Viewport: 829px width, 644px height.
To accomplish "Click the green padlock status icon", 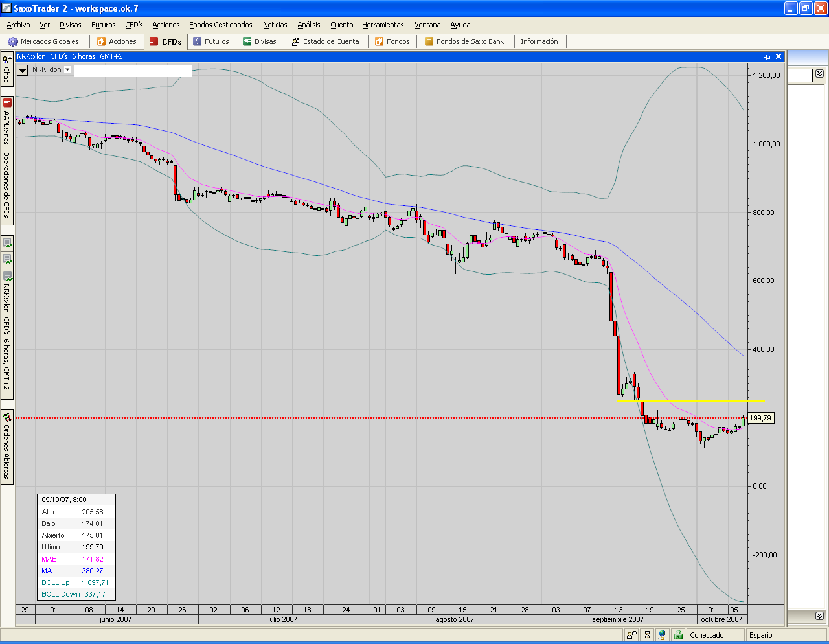I will (677, 635).
